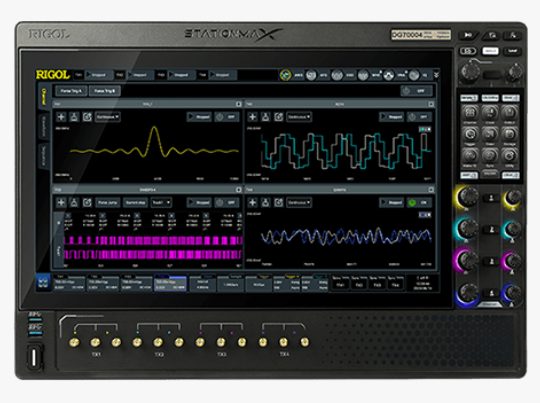The image size is (540, 403).
Task: Click the edit pencil icon in the CH3 panel
Action: pyautogui.click(x=87, y=203)
